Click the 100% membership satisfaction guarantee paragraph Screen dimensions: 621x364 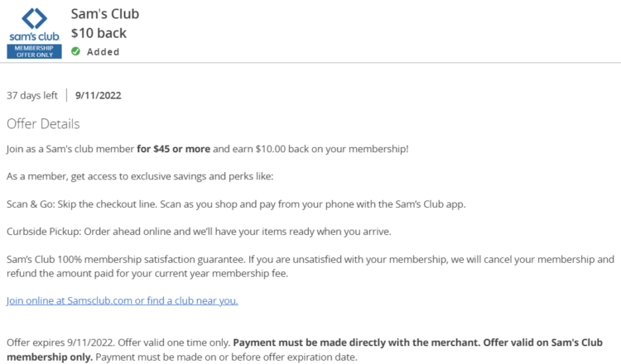coord(310,266)
